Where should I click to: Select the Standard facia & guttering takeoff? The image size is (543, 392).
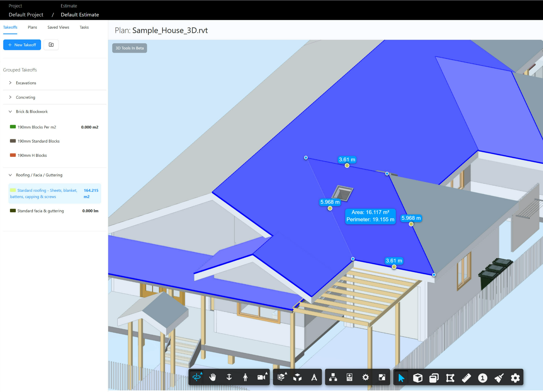(40, 210)
